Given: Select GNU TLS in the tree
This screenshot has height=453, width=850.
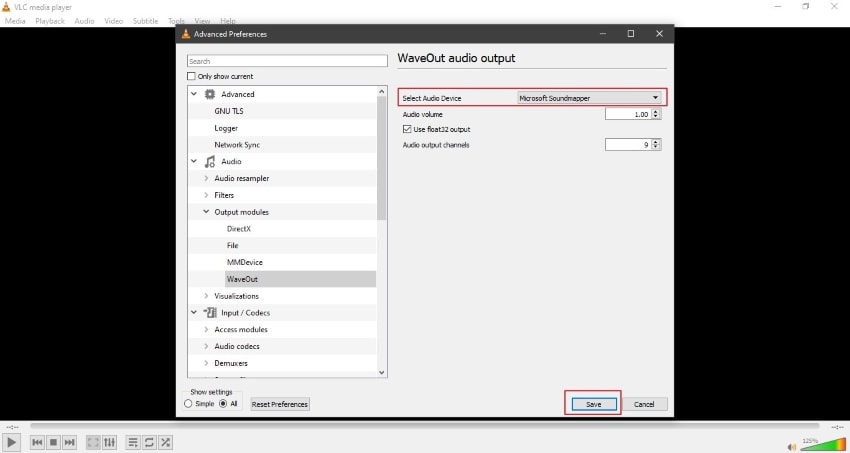Looking at the screenshot, I should click(x=229, y=111).
